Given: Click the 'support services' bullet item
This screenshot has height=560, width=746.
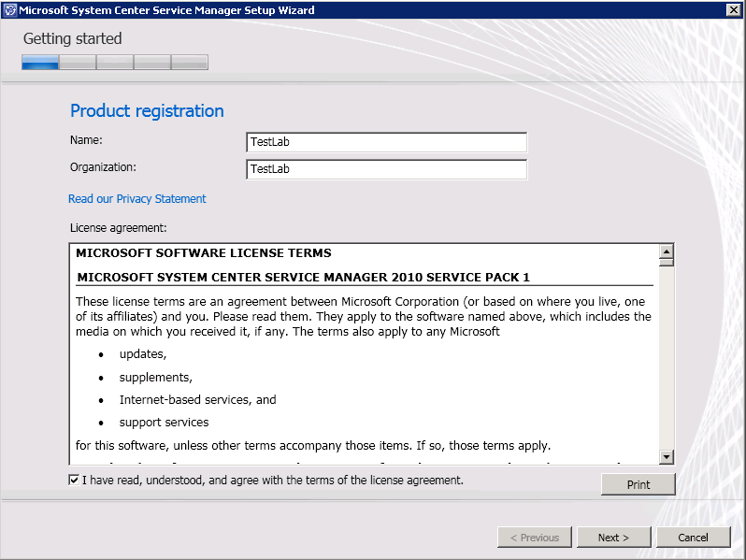Looking at the screenshot, I should click(164, 423).
